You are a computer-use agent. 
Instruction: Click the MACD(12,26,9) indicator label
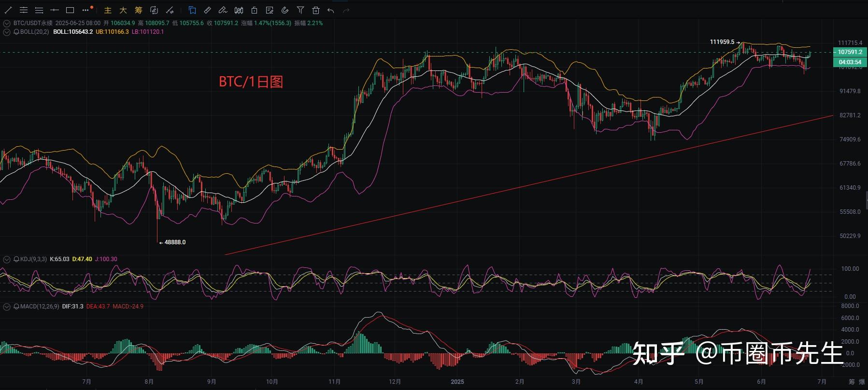(x=40, y=306)
